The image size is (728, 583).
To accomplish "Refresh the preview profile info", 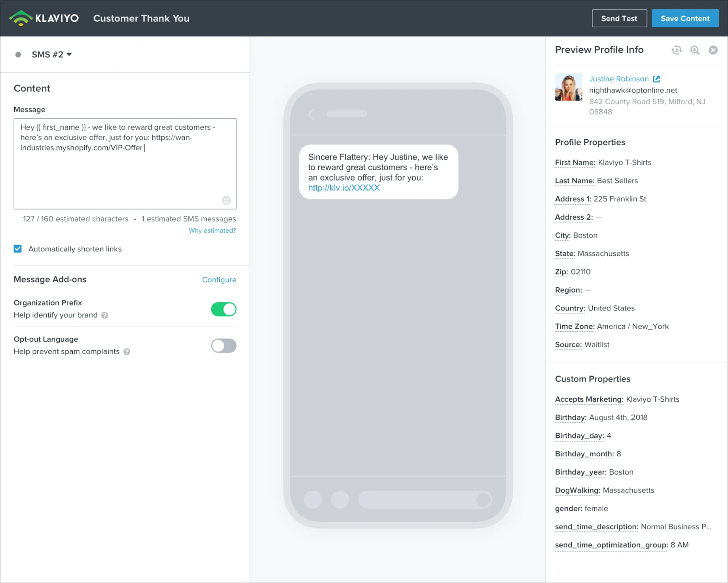I will [x=677, y=50].
